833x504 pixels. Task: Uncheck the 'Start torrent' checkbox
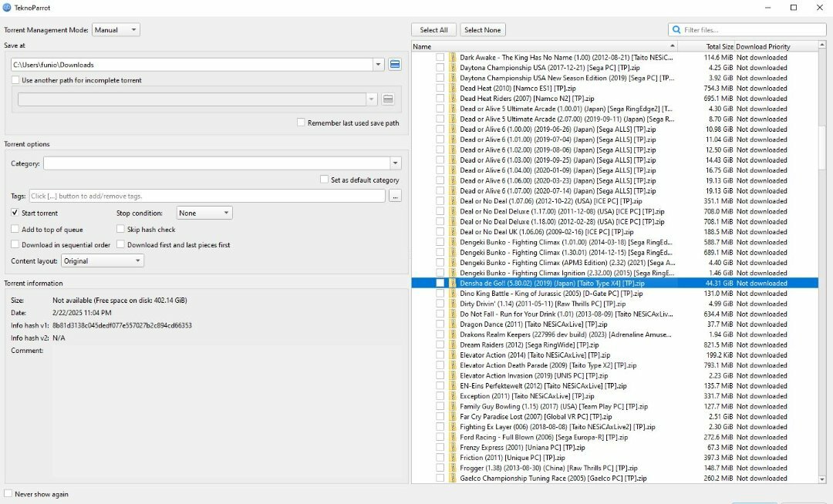tap(15, 213)
